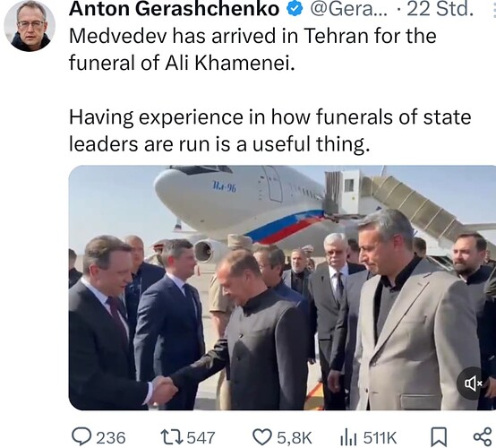This screenshot has width=496, height=448.
Task: Open the more options dots menu
Action: point(494,10)
